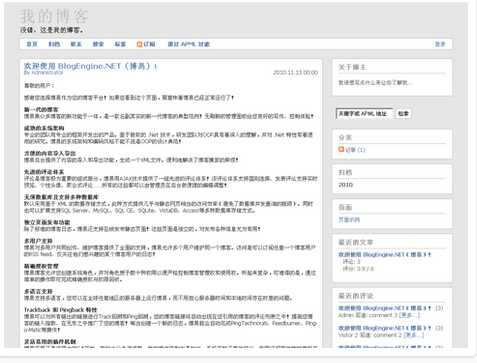Open the category link with count (1)
This screenshot has height=363, width=477.
coord(355,150)
